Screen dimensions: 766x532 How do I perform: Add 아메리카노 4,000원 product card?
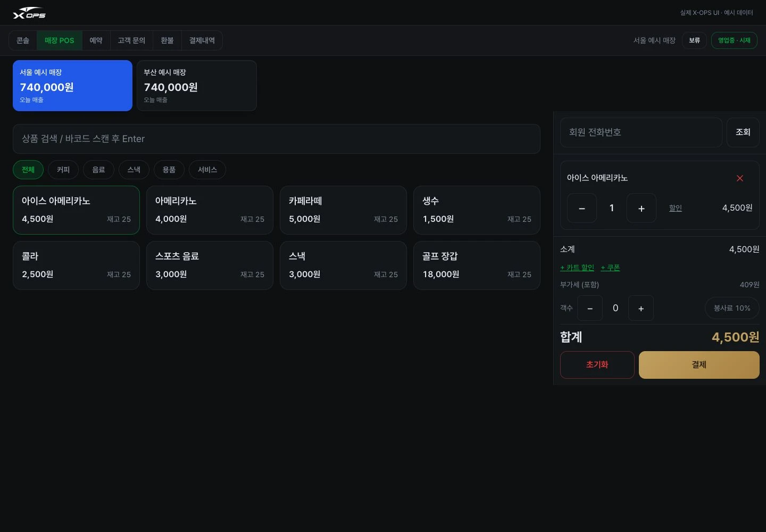(x=210, y=210)
